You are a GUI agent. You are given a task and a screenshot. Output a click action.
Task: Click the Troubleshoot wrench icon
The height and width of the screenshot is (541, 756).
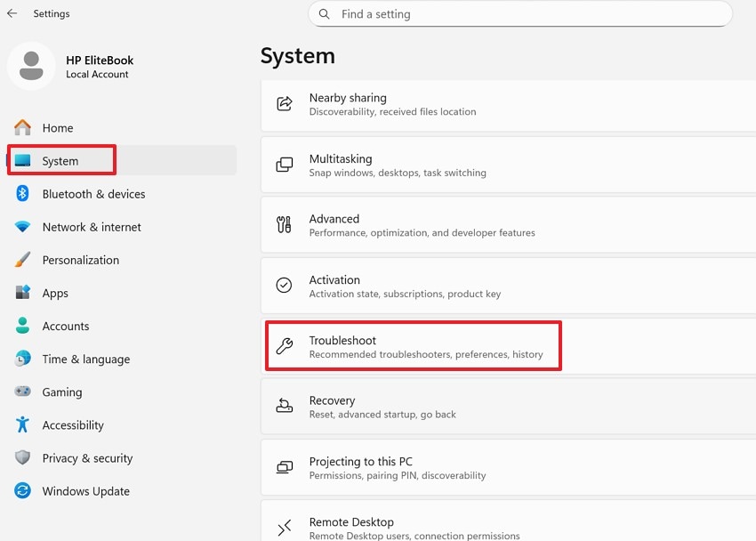[284, 346]
